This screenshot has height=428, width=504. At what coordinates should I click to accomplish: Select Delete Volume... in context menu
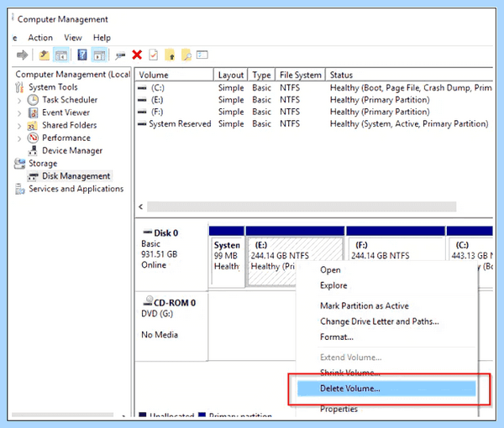386,389
